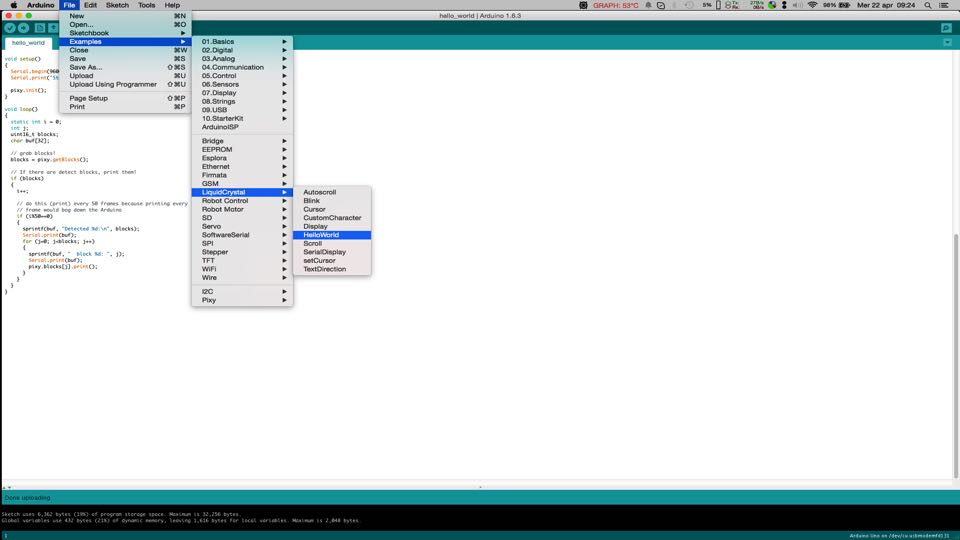Expand the Pixy examples submenu
Screen dimensions: 960x540
point(242,300)
